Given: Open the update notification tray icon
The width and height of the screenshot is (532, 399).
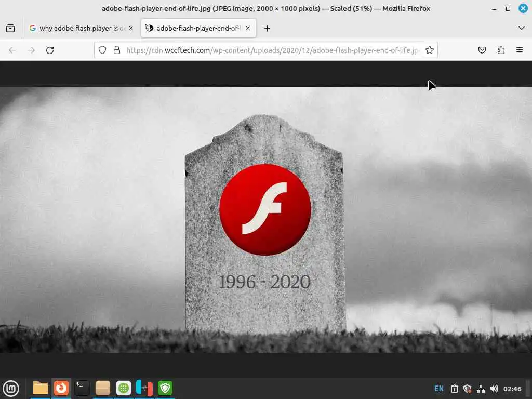Looking at the screenshot, I should click(x=454, y=389).
